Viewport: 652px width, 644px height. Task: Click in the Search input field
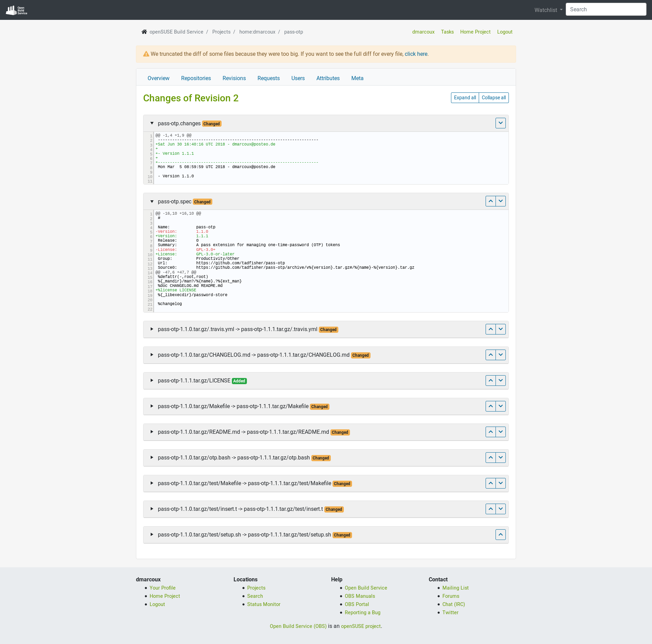[x=606, y=9]
